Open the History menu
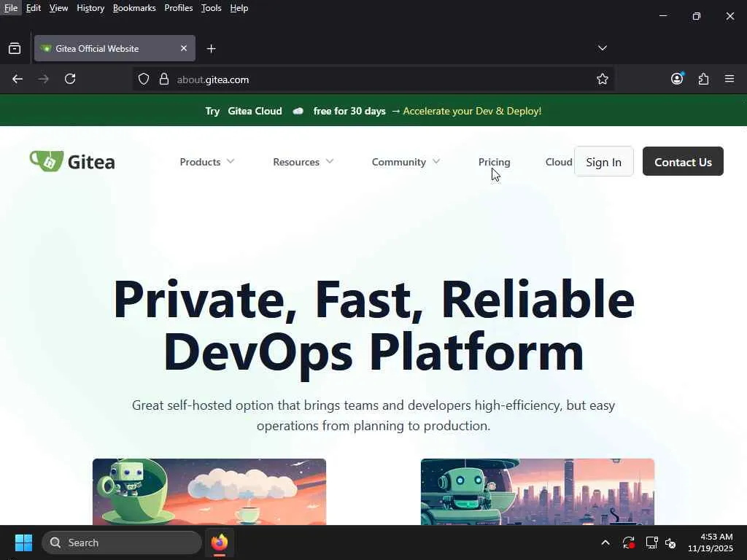 (x=90, y=8)
